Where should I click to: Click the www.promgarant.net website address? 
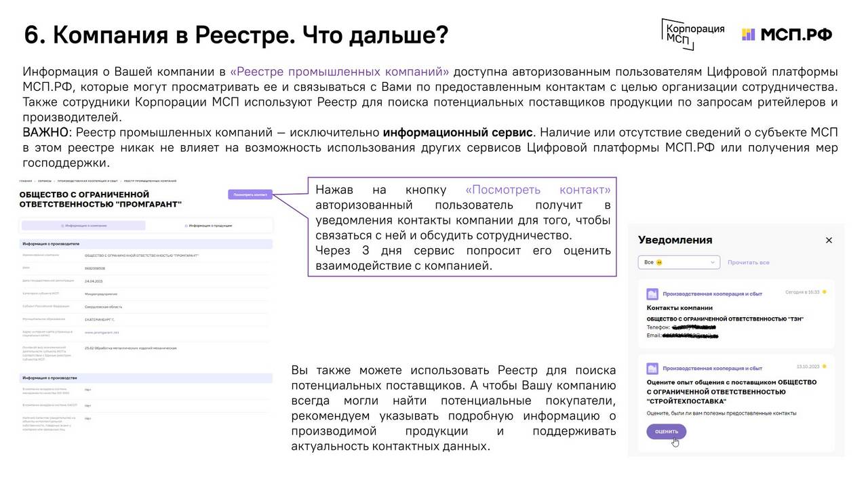(x=102, y=333)
